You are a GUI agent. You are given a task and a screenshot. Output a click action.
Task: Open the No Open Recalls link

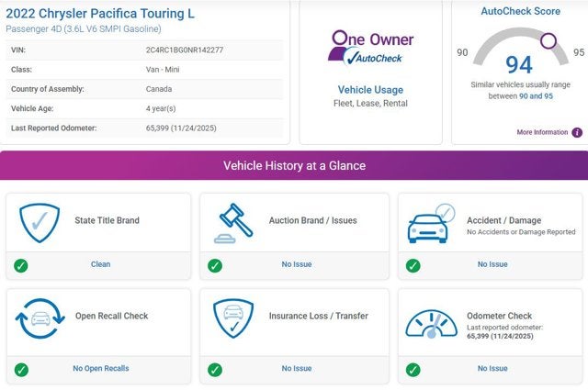coord(100,368)
